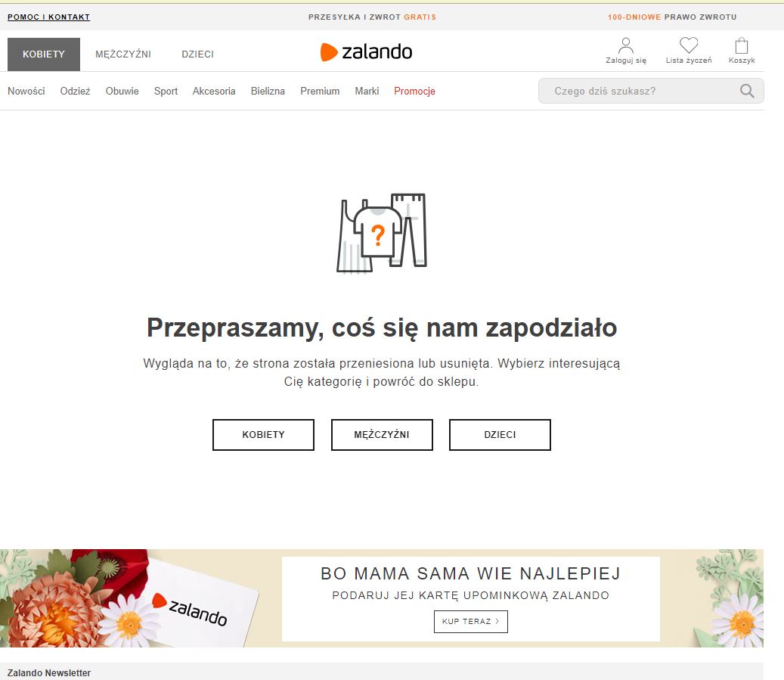Open the shopping bag Koszyk icon

point(741,46)
